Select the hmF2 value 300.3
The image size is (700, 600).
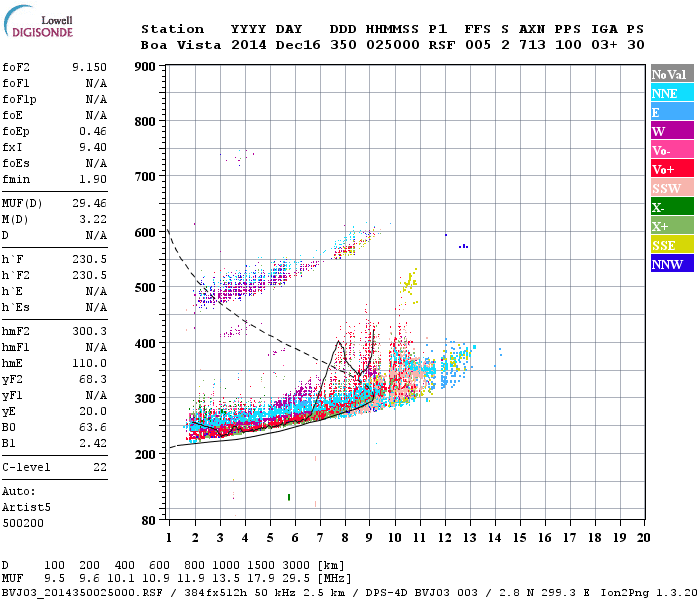[x=89, y=331]
